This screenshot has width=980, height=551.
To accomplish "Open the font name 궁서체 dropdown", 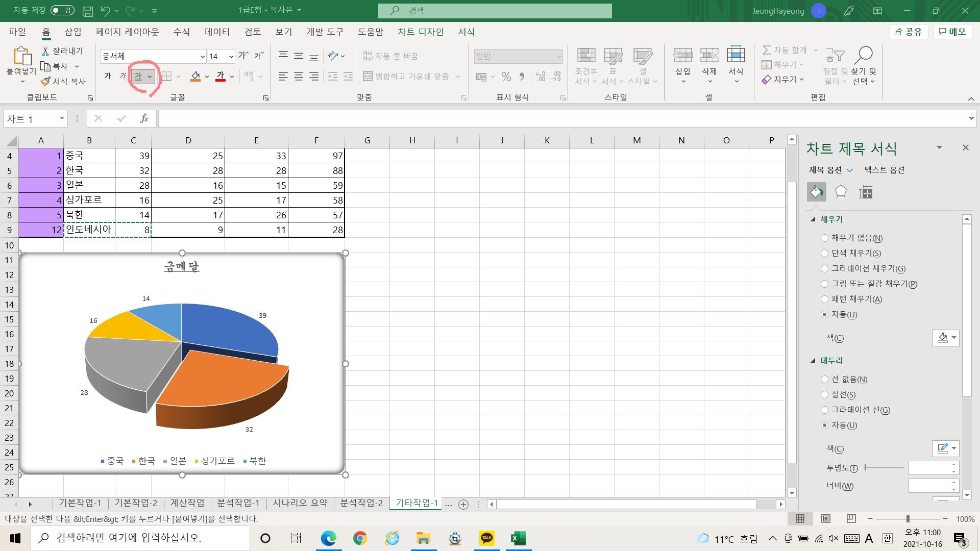I will pos(203,56).
